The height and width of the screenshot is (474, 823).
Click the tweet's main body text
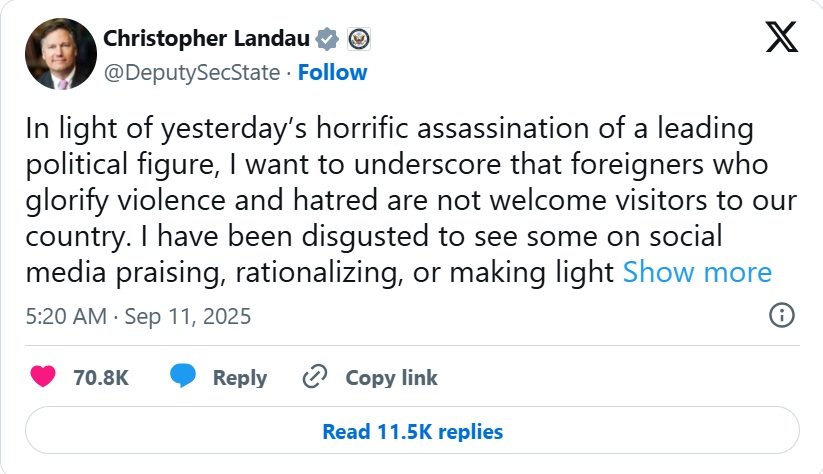pos(400,200)
